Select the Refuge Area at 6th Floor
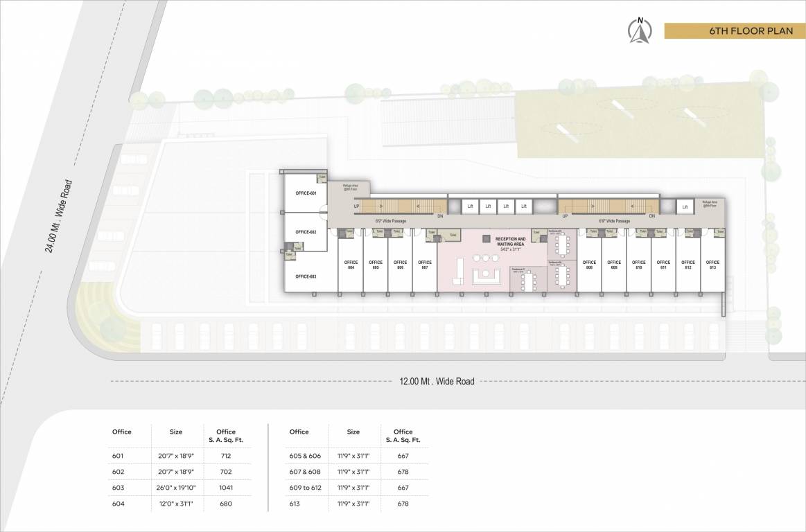 350,186
